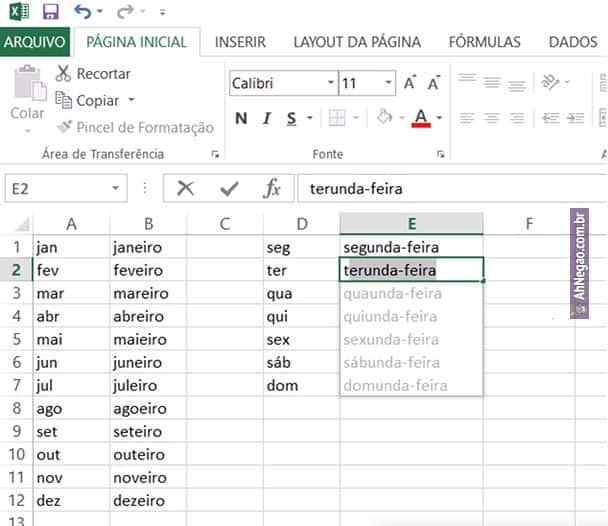The image size is (608, 526).
Task: Select cell B7 containing juleiro
Action: click(148, 385)
